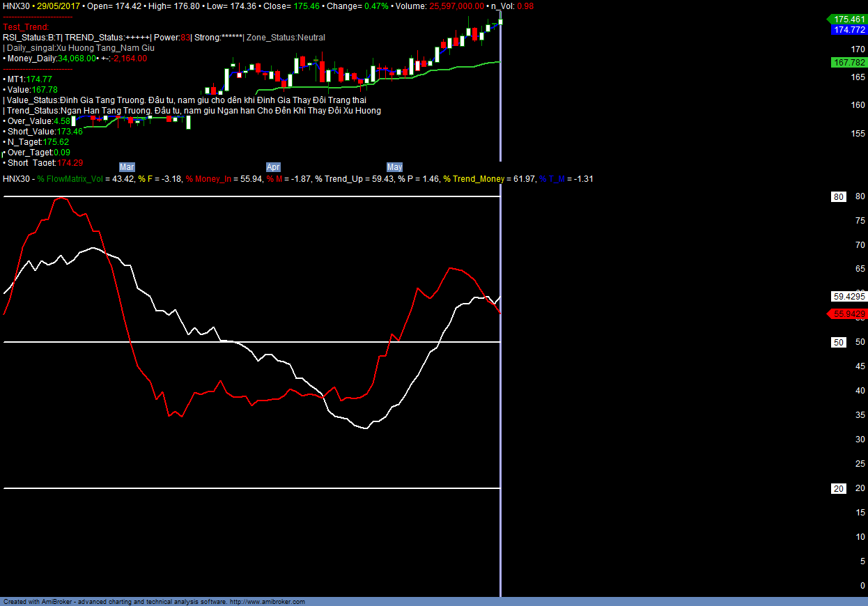Click the % FlowMatrix_Vol indicator label
Image resolution: width=868 pixels, height=606 pixels.
click(x=74, y=179)
